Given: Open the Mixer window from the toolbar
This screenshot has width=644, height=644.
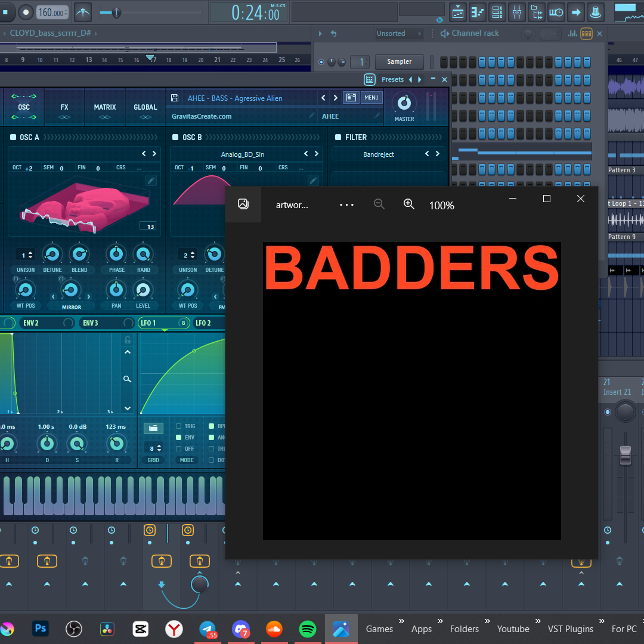Looking at the screenshot, I should click(x=517, y=12).
